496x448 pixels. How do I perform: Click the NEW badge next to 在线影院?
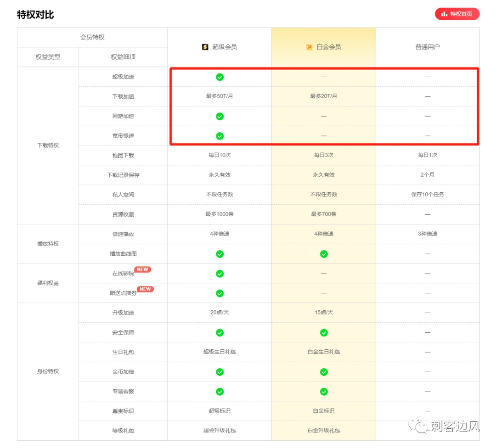coord(143,269)
